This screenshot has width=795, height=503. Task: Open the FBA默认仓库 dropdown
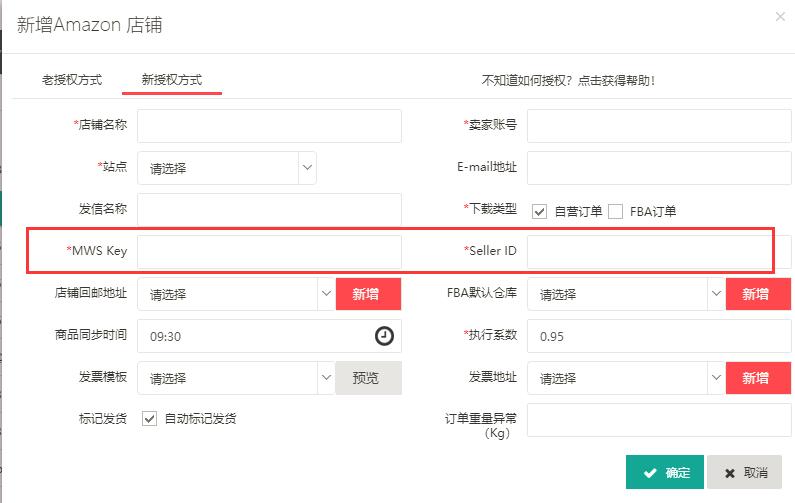626,294
